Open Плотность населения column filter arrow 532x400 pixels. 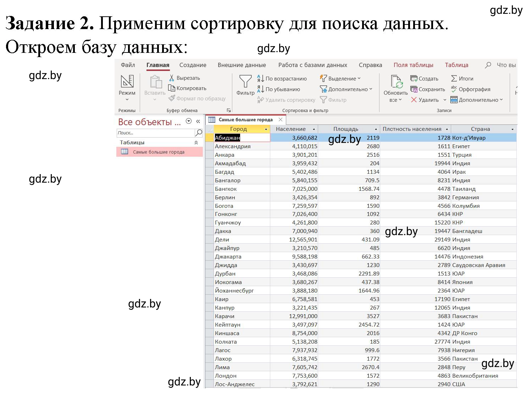(447, 129)
